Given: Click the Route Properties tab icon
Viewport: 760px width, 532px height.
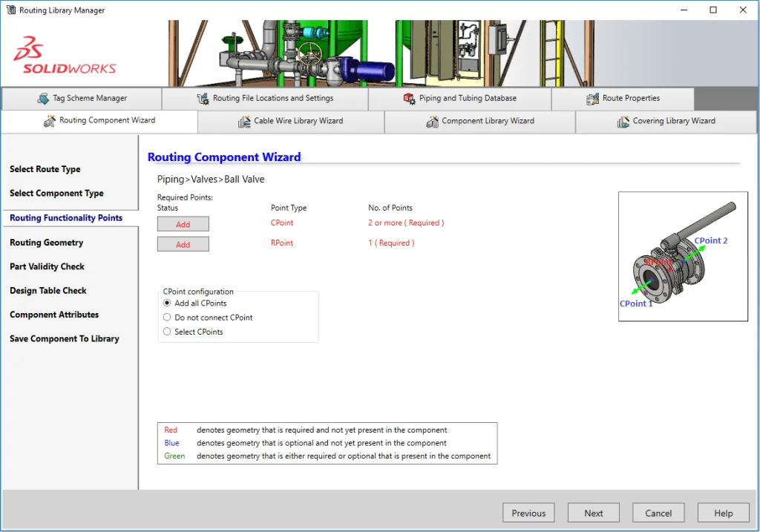Looking at the screenshot, I should click(592, 99).
